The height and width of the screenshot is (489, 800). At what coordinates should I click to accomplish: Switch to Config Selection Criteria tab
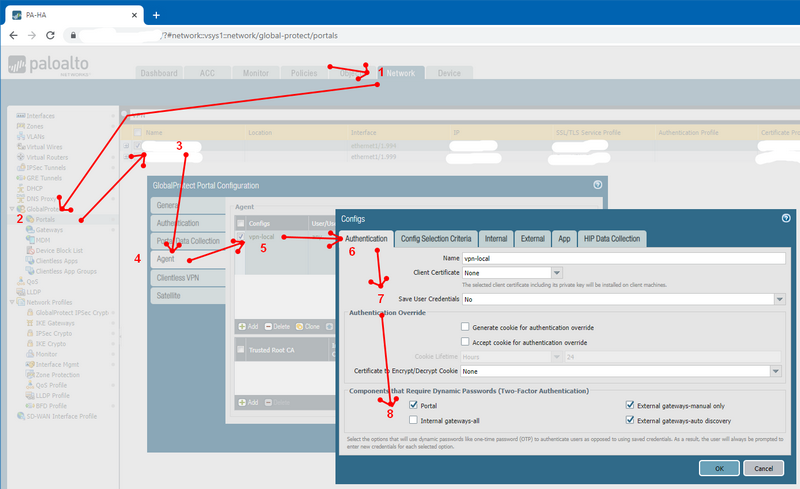click(x=436, y=238)
